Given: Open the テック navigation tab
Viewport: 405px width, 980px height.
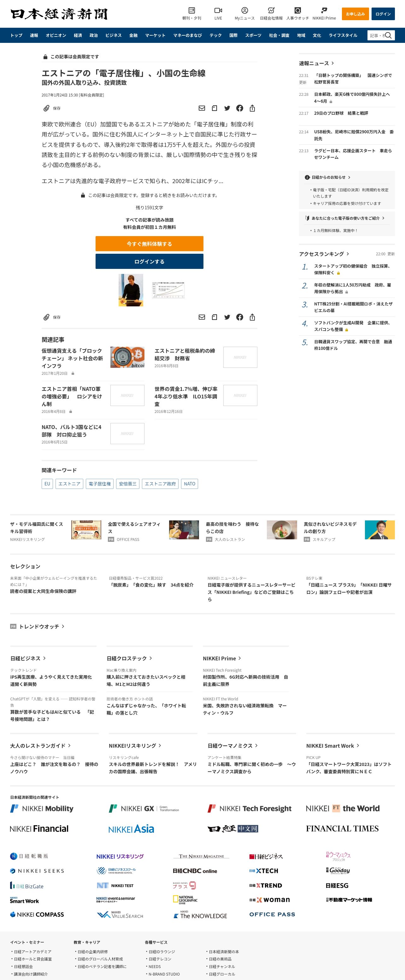Looking at the screenshot, I should click(x=215, y=35).
